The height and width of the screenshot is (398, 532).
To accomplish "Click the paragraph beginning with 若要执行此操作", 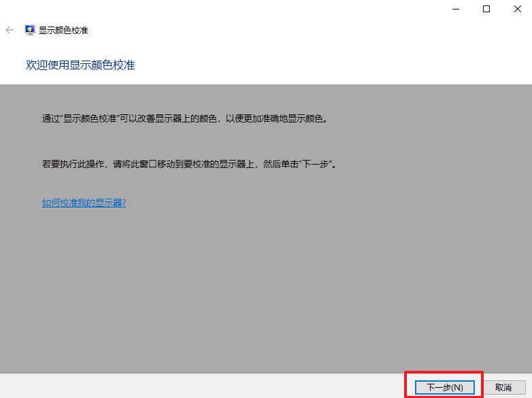I will [x=189, y=165].
